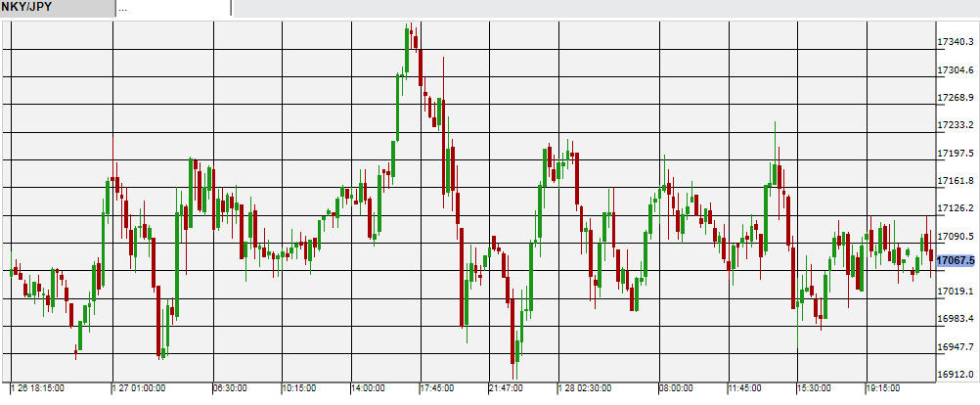
Task: Click the 17233.2 price axis label
Action: (x=956, y=125)
